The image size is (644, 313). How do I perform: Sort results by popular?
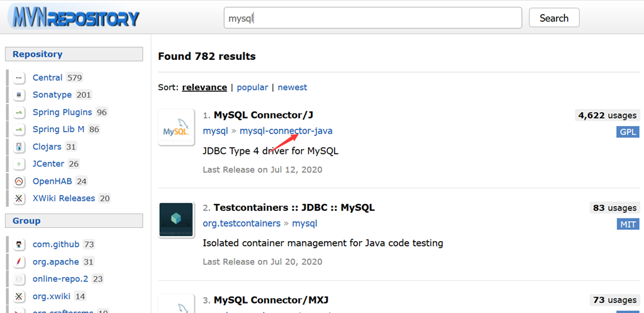point(252,88)
